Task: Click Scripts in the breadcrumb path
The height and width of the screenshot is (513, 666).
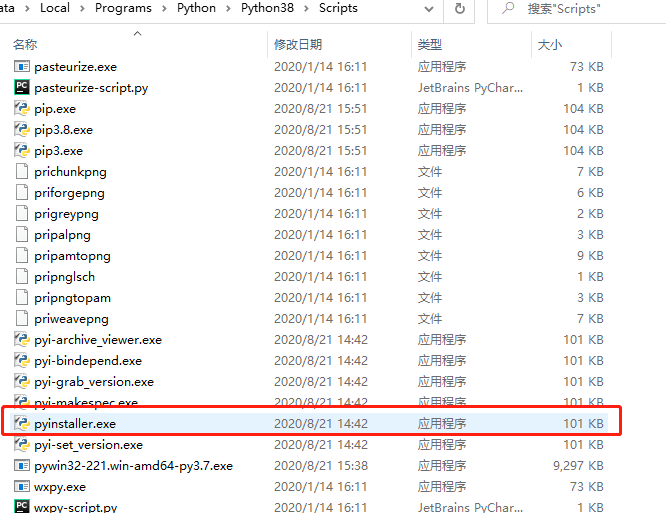Action: point(338,8)
